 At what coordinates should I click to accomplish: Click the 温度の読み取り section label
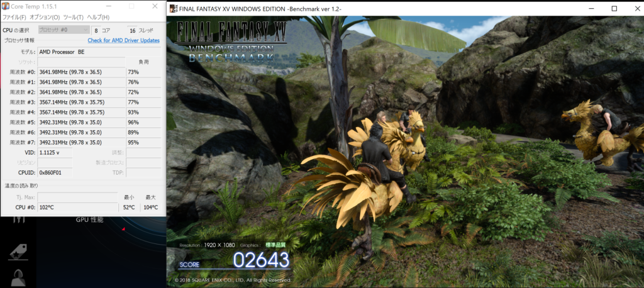tap(21, 186)
